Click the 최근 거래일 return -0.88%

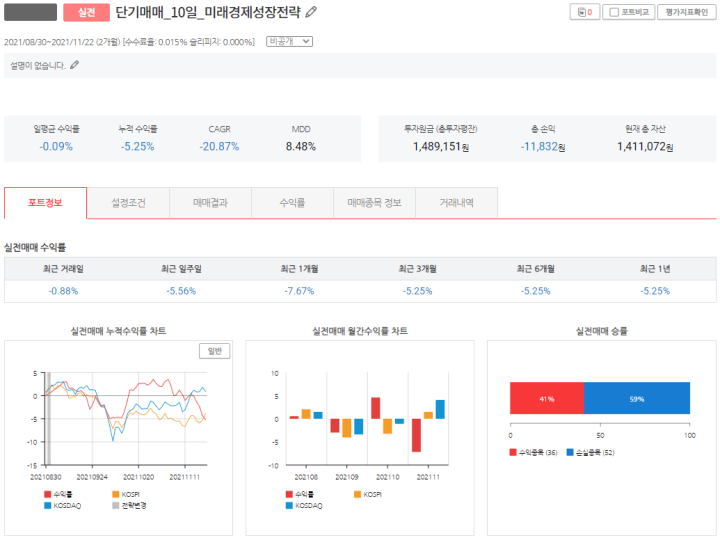coord(63,291)
